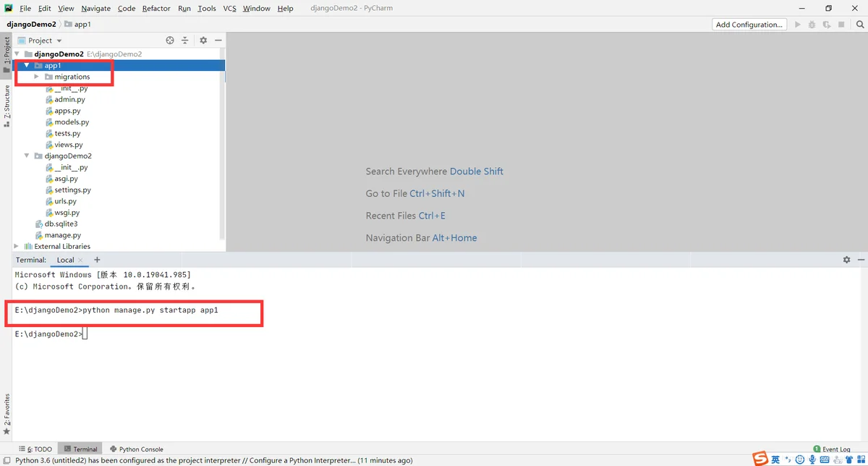Screen dimensions: 868x466
Task: Toggle Sogou English/Chinese mode indicator
Action: (x=775, y=459)
